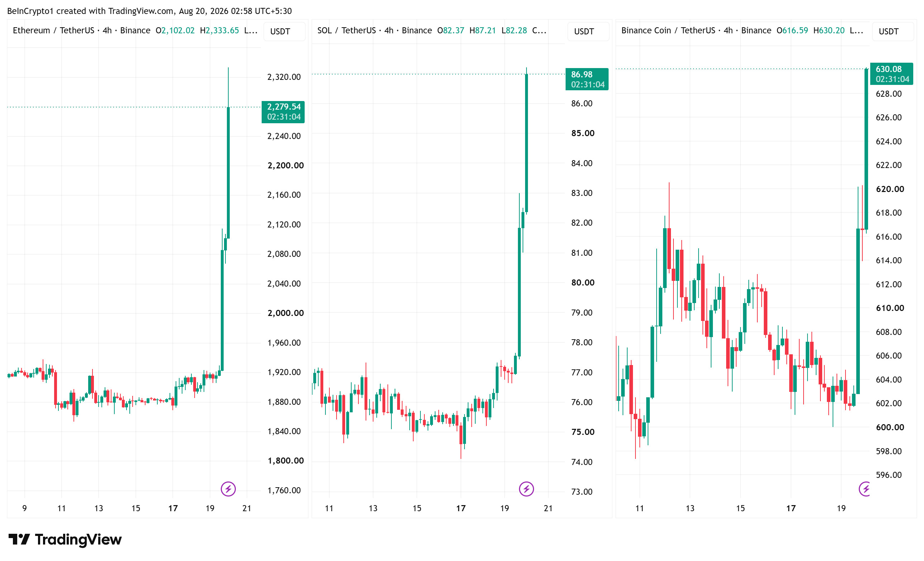
Task: Click the SOL / TetherUS chart title
Action: (347, 30)
